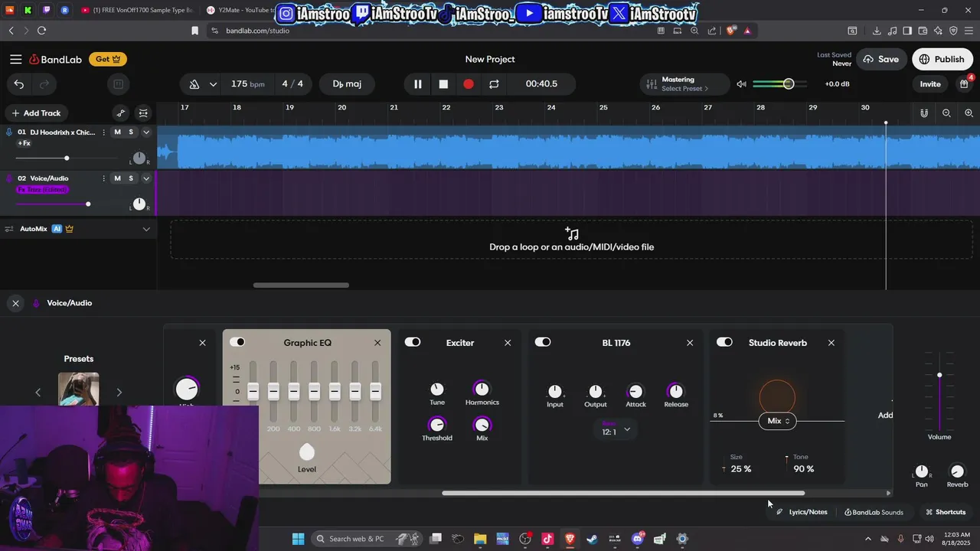Viewport: 980px width, 551px height.
Task: Reload the browser page
Action: pos(41,31)
